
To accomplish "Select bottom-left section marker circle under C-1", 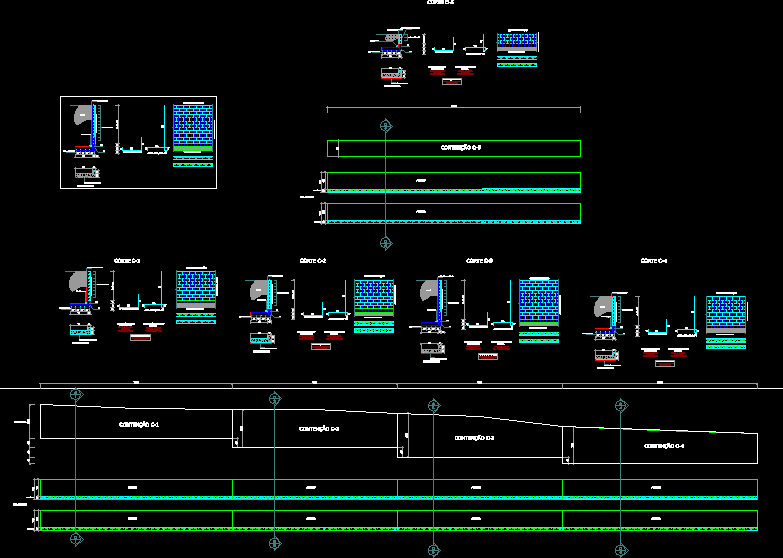I will point(75,539).
